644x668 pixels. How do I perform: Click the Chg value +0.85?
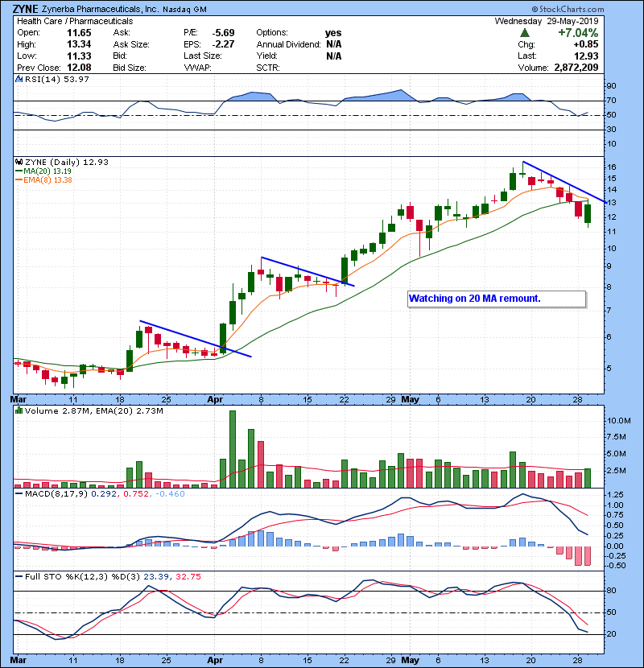coord(585,44)
